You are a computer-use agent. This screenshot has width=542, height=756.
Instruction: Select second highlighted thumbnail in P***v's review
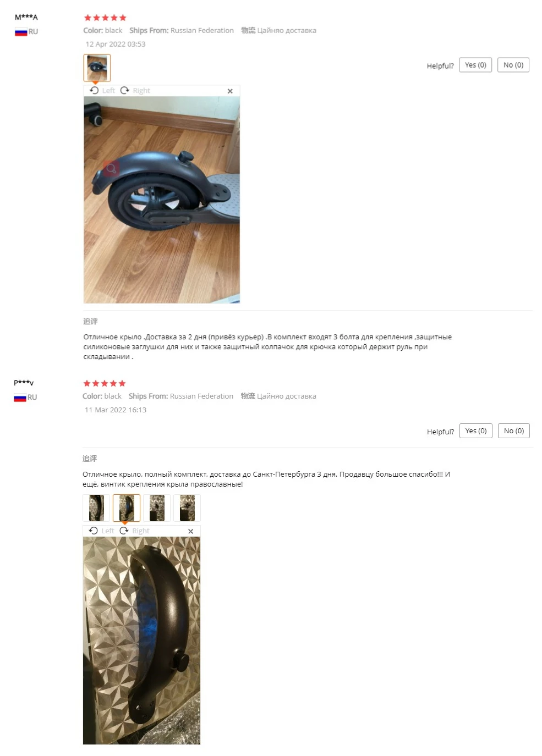127,508
